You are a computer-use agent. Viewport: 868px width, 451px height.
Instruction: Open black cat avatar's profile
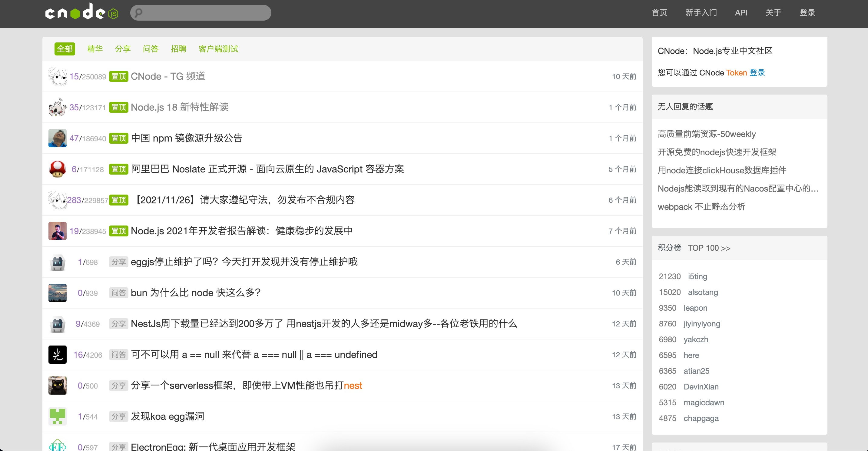point(57,386)
